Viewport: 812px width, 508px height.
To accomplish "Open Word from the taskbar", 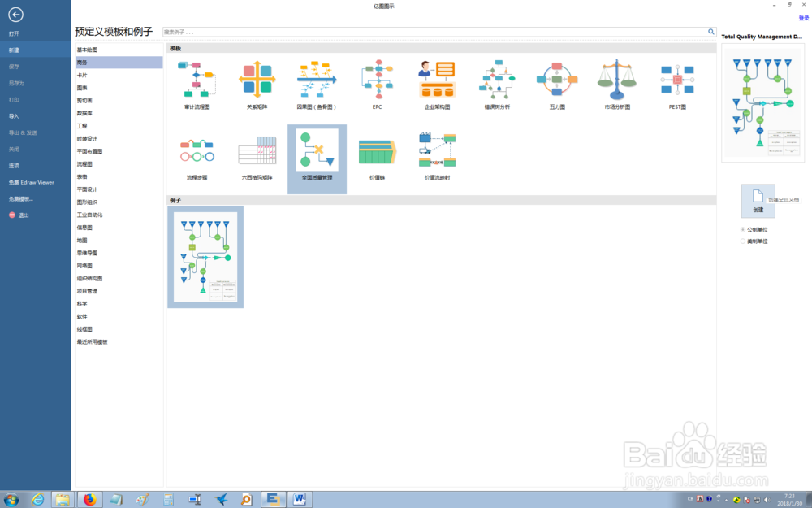I will click(300, 500).
